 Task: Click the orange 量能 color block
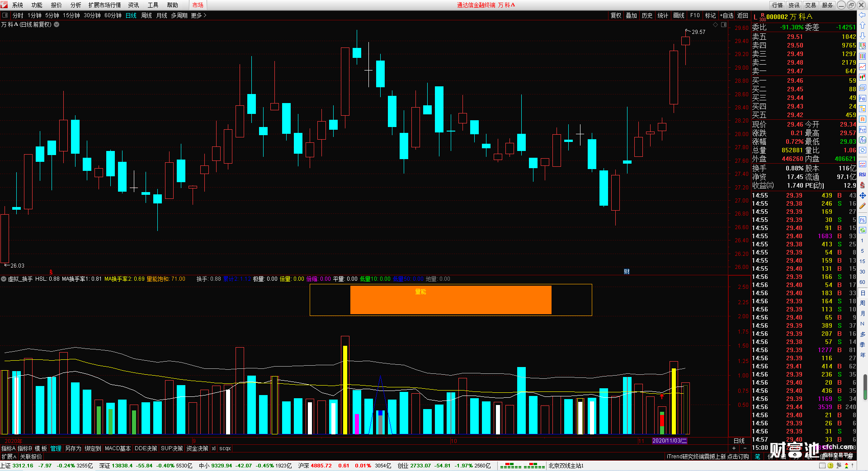pos(451,300)
